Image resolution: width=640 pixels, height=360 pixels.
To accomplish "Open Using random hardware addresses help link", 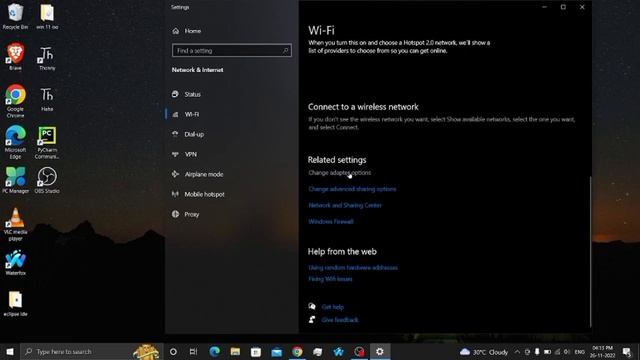I will point(353,268).
